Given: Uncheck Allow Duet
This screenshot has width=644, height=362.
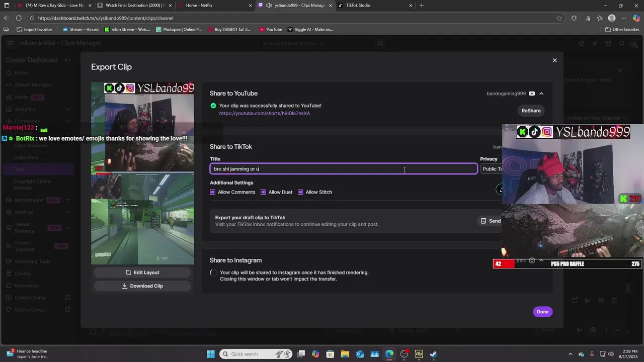Looking at the screenshot, I should point(264,192).
